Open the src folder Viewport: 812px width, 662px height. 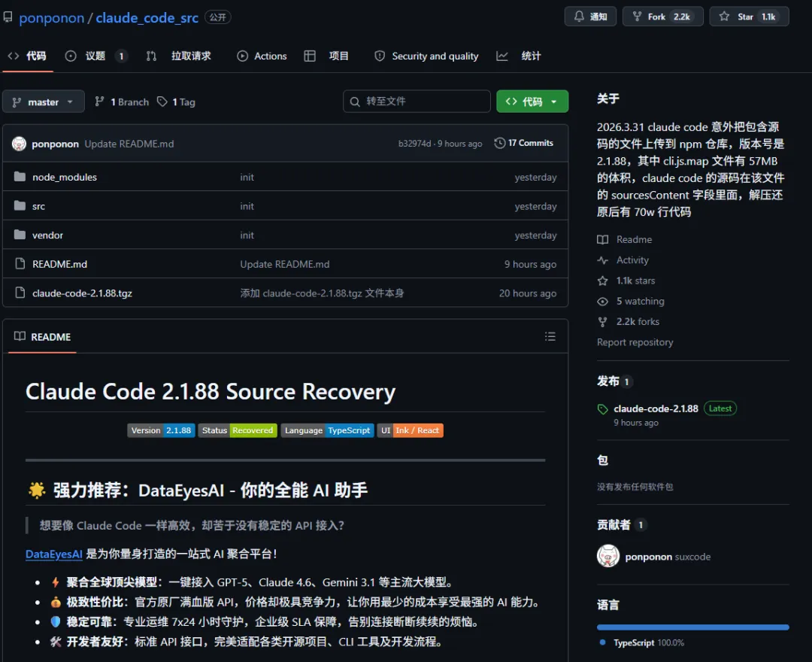pyautogui.click(x=38, y=206)
